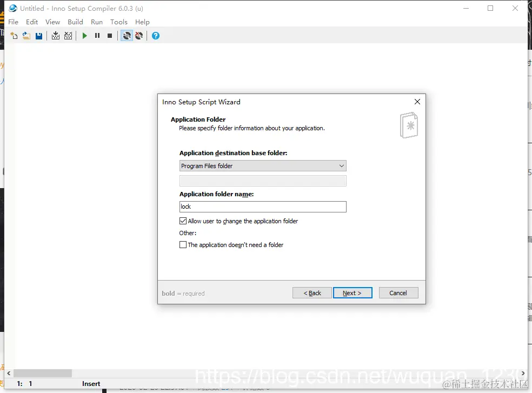Check The application doesn't need a folder
Viewport: 532px width, 393px height.
(183, 245)
